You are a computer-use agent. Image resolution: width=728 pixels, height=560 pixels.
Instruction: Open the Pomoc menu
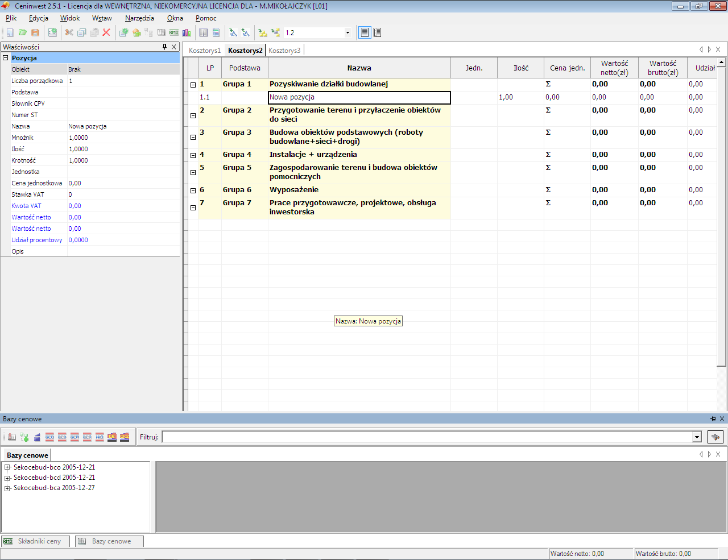click(x=206, y=18)
